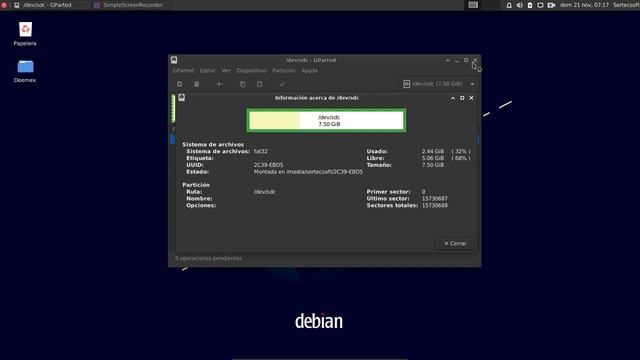Click the panel clock dom 21 nov, 07:17
Screen dimensions: 640x360
tap(584, 5)
